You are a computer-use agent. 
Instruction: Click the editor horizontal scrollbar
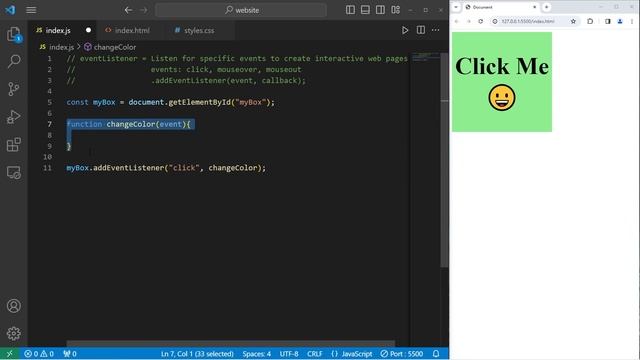[x=231, y=343]
